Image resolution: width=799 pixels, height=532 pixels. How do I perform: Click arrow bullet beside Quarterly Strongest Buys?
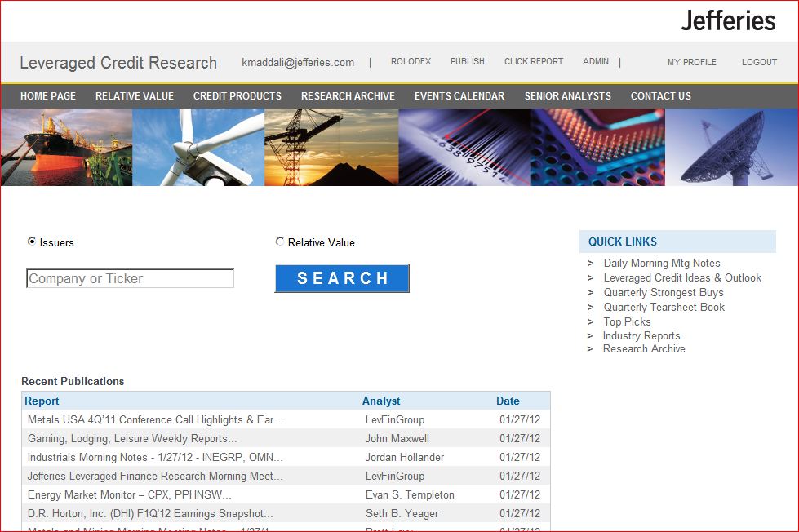click(591, 293)
